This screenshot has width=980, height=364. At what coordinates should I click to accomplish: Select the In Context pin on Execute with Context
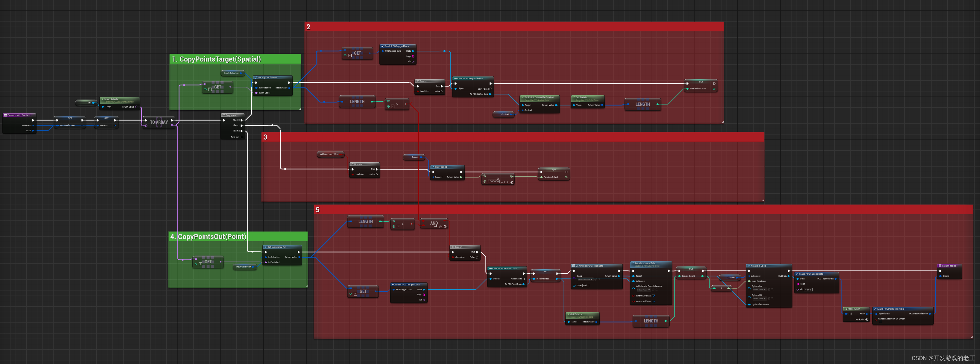(x=33, y=126)
